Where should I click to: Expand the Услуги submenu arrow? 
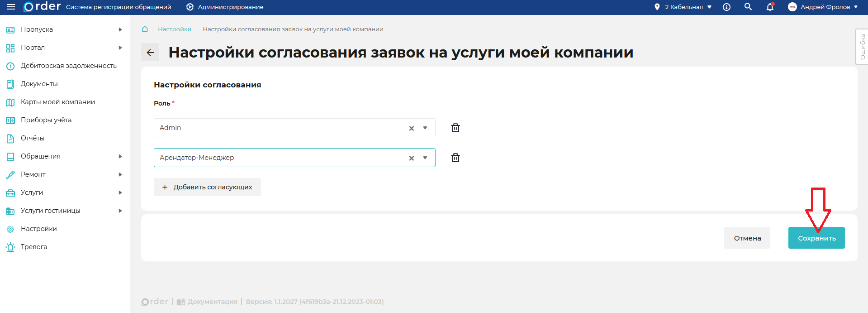click(x=120, y=193)
